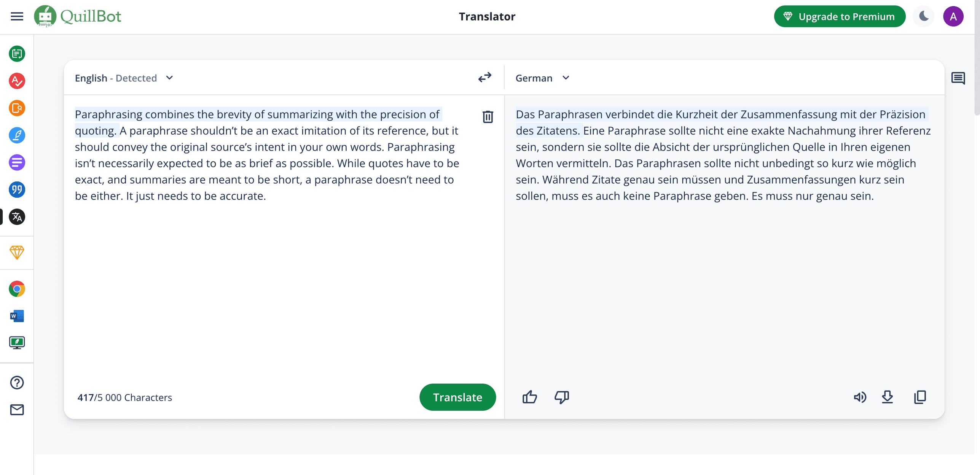Open the QuillBot Flow co-writer

[x=16, y=135]
